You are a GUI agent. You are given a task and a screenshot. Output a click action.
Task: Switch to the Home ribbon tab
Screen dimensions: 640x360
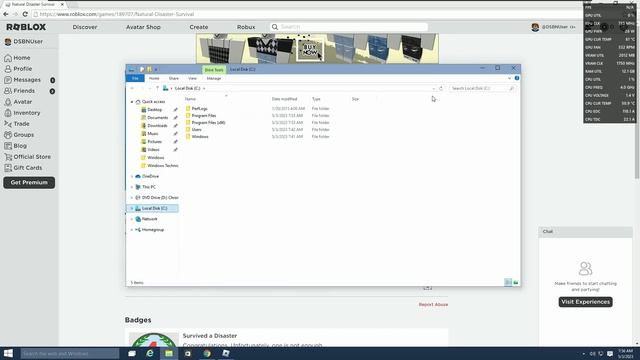pyautogui.click(x=154, y=78)
